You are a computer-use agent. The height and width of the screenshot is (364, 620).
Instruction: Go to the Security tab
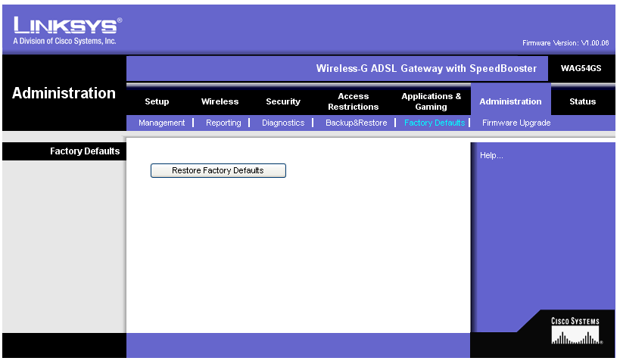tap(283, 101)
